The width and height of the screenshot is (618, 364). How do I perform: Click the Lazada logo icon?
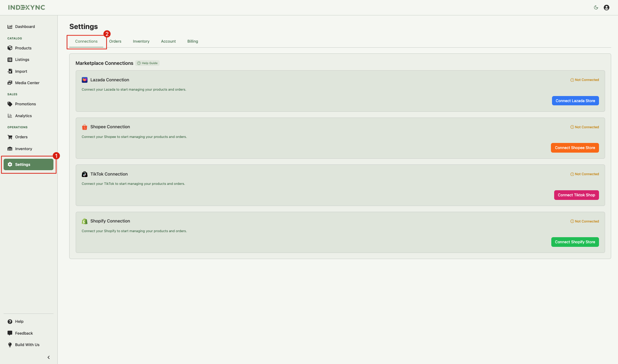click(85, 80)
